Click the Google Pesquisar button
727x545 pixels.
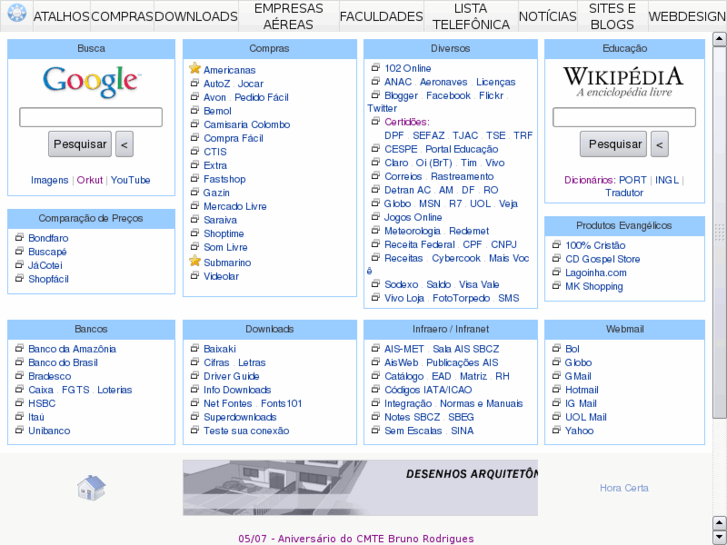tap(80, 144)
